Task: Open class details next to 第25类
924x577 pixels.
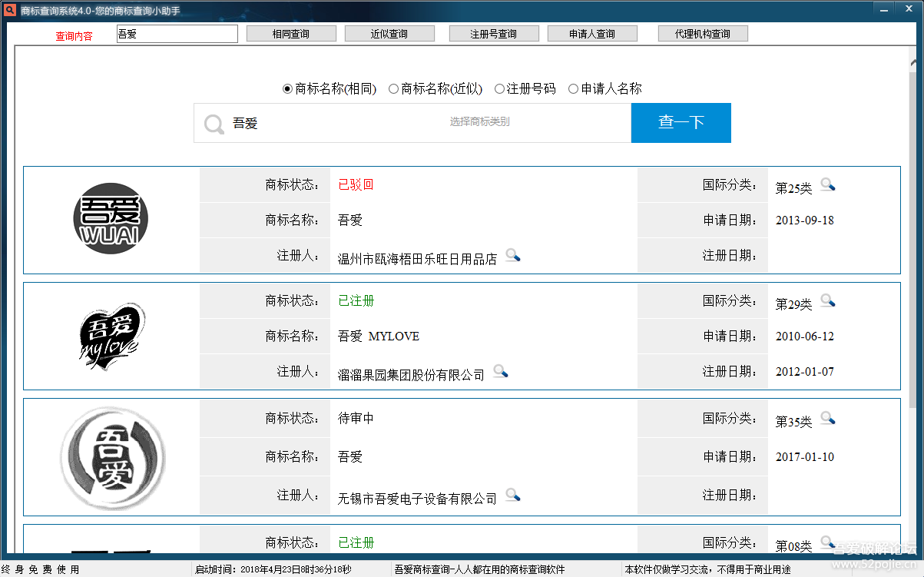Action: [827, 184]
